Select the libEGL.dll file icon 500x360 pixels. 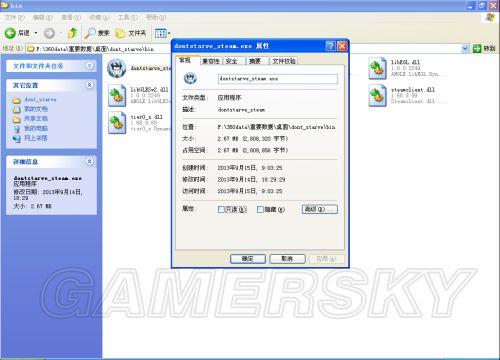(x=377, y=68)
